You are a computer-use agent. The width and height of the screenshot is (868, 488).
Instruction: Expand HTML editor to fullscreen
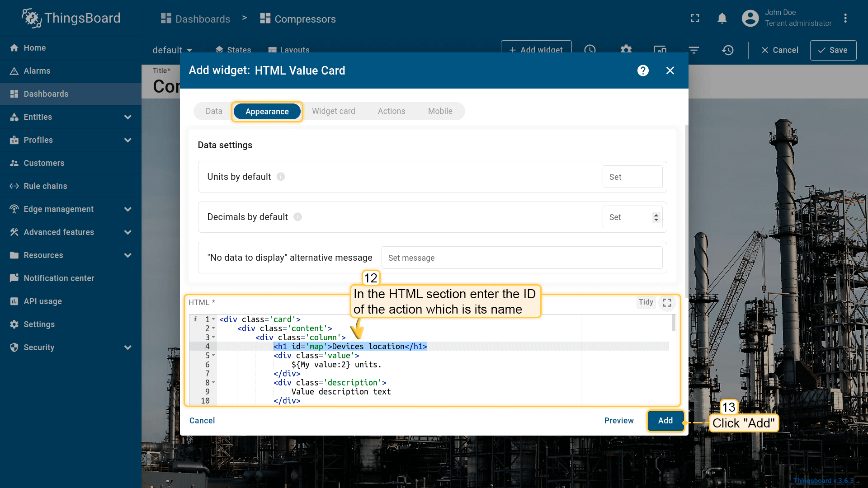click(x=667, y=303)
